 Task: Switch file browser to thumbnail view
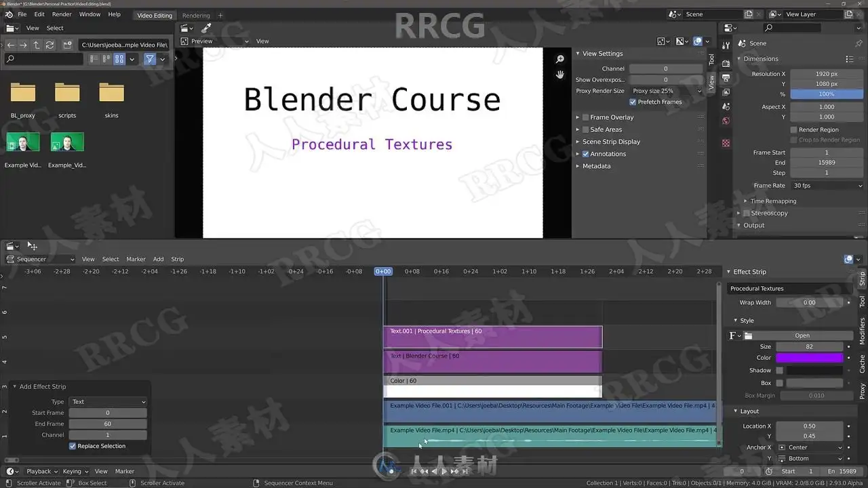[119, 59]
